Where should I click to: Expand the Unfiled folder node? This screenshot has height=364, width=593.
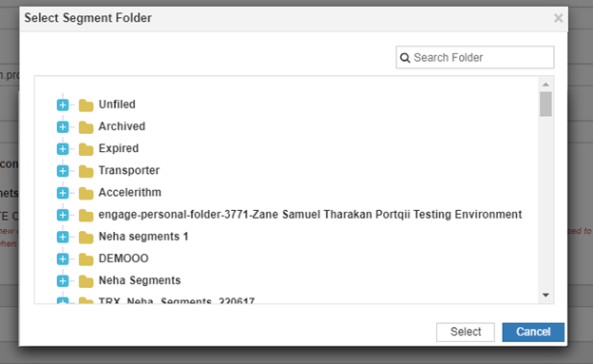[x=63, y=105]
